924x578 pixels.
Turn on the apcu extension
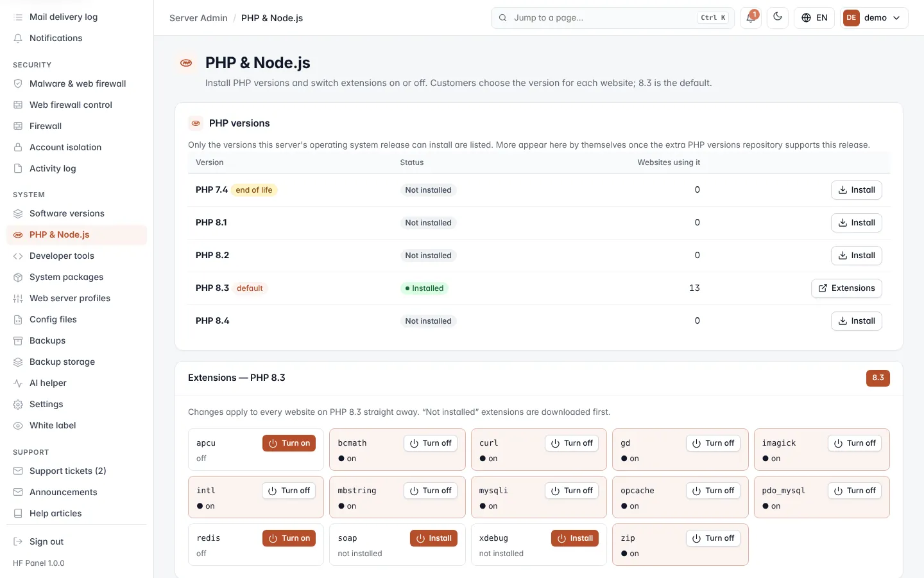tap(289, 443)
